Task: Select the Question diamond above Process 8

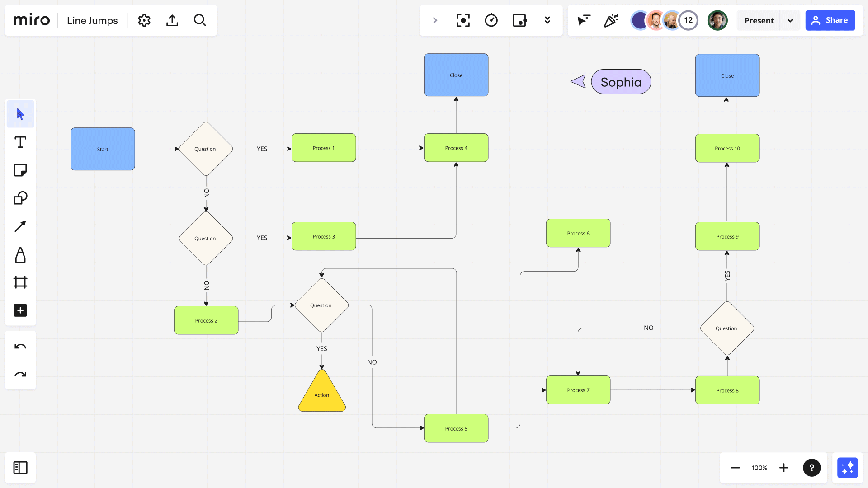Action: (727, 328)
